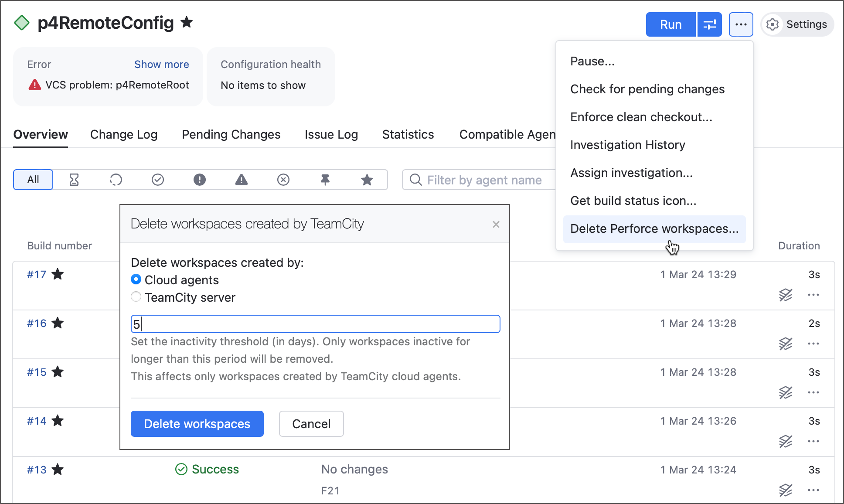Screen dimensions: 844x504
Task: Filter by favorite builds star icon
Action: (367, 180)
